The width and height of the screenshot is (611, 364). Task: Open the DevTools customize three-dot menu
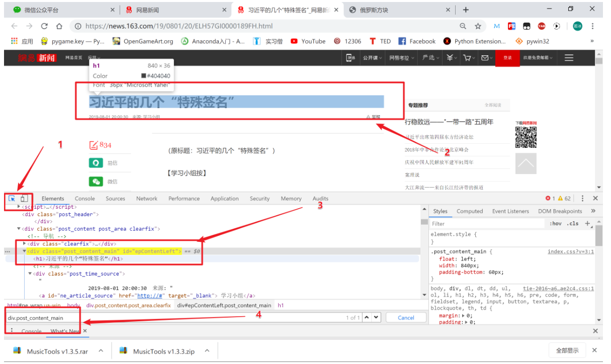click(x=582, y=199)
